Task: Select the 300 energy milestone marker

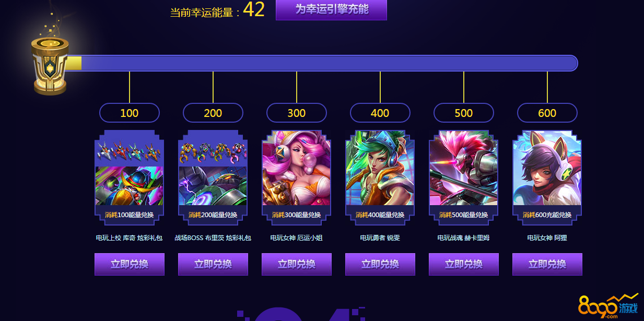Action: 297,113
